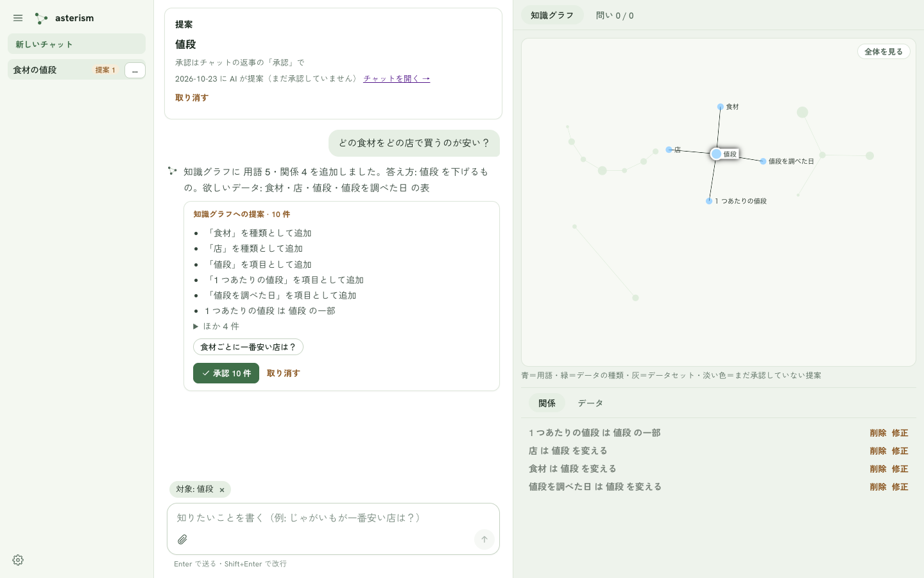Click proposal item 「食材」を種類として追加

(x=259, y=233)
